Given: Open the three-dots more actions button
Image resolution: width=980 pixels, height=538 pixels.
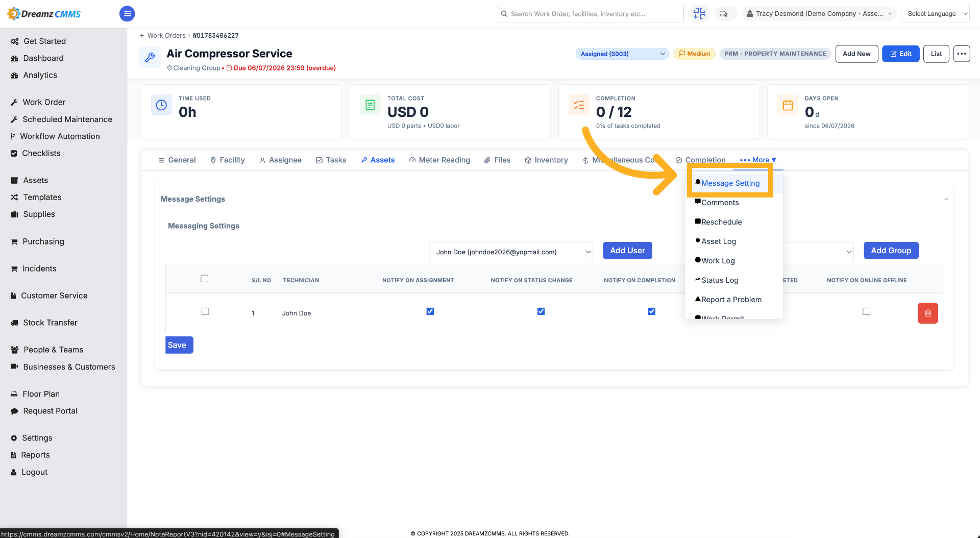Looking at the screenshot, I should coord(962,54).
